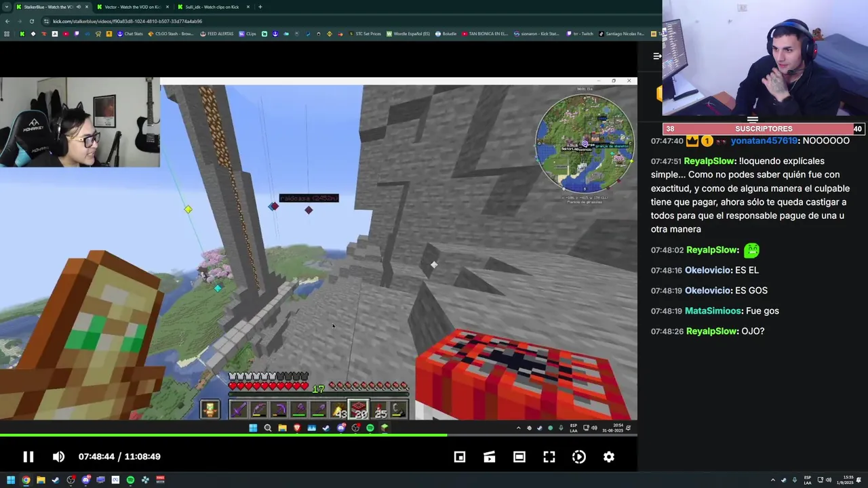Open the clip creation icon in the player
Screen dimensions: 868x488
coord(490,457)
